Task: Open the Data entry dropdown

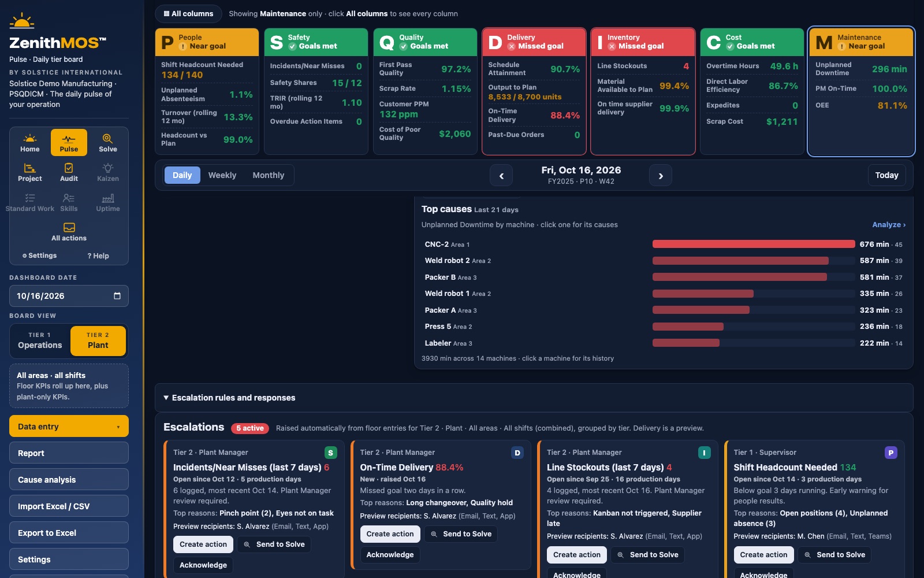Action: click(69, 427)
